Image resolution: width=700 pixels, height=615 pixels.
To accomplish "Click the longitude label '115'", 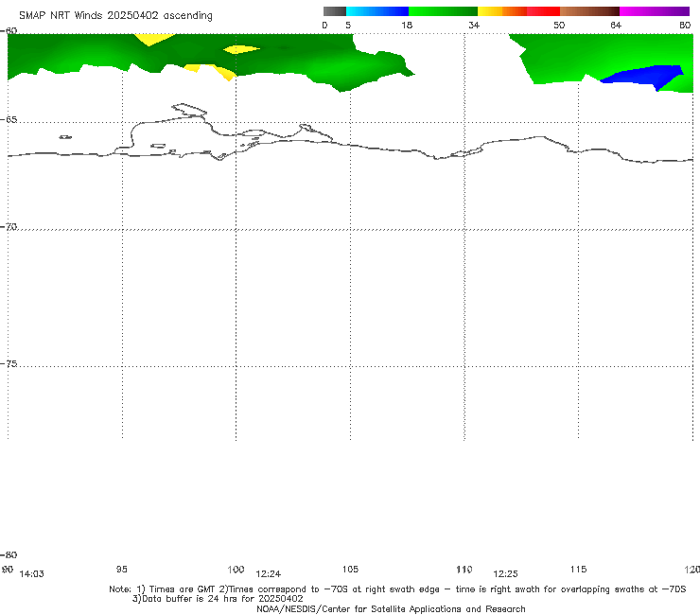I will coord(579,569).
